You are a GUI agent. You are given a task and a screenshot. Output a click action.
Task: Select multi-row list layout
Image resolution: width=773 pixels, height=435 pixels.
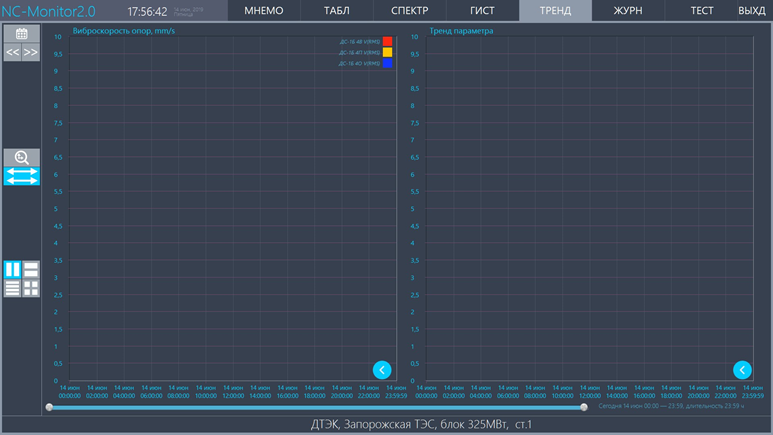click(13, 288)
